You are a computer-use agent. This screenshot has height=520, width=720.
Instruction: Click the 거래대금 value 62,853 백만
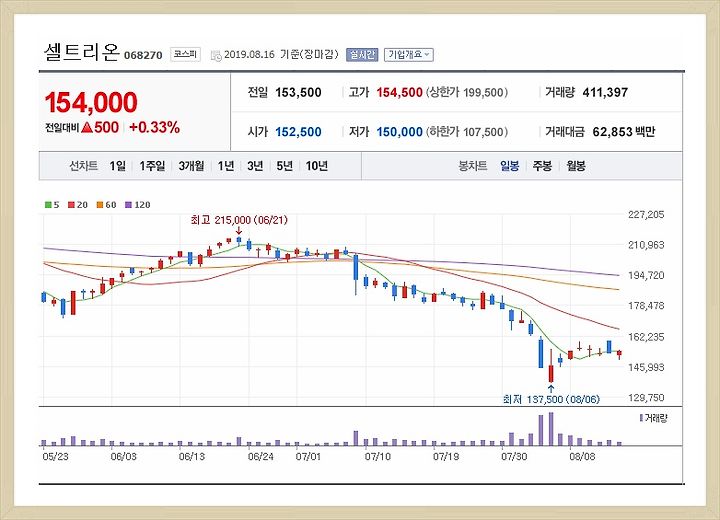point(624,132)
